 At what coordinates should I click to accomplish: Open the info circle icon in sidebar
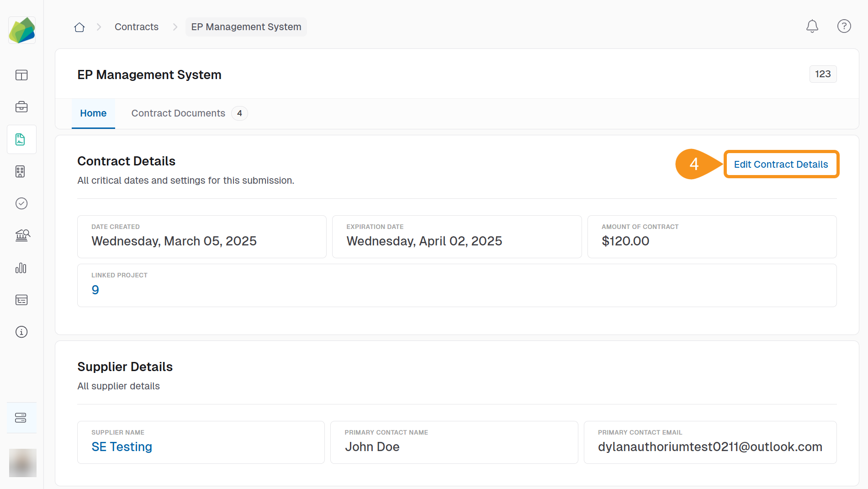pos(21,332)
